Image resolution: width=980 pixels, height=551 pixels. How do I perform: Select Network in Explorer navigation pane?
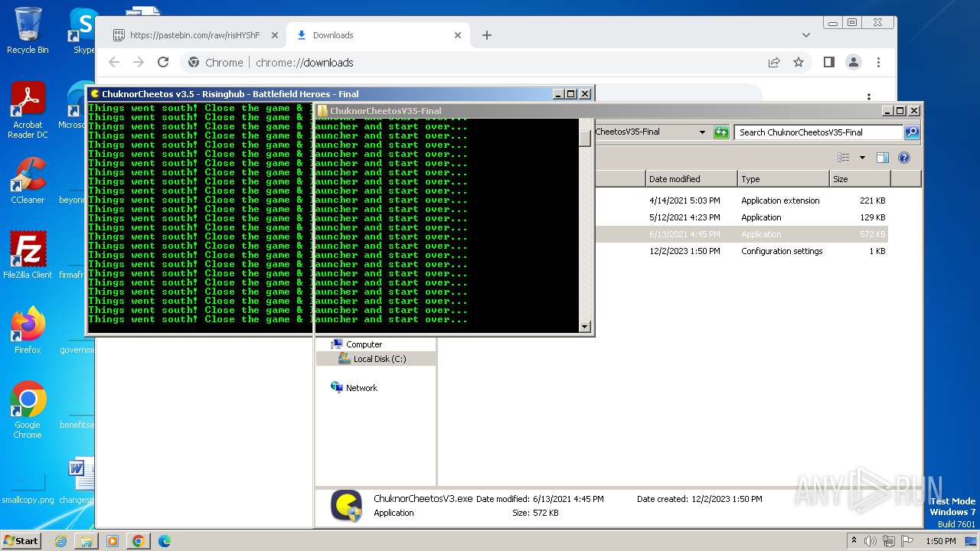(361, 388)
